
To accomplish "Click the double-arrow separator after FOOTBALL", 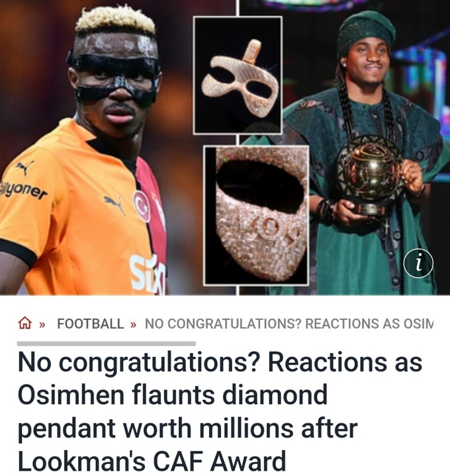I will click(x=133, y=325).
